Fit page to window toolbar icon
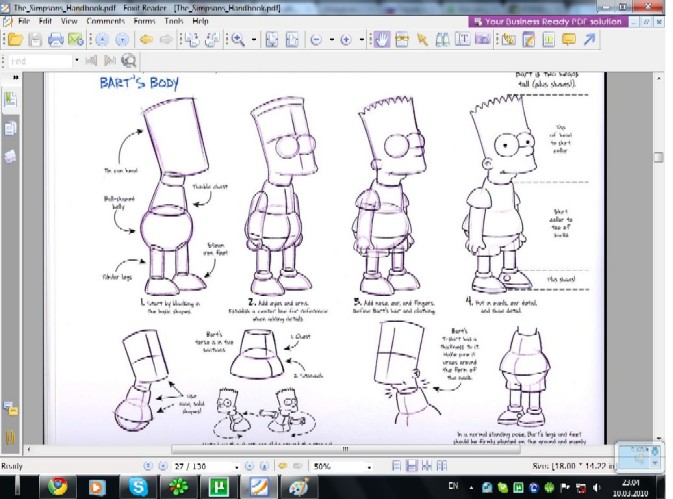This screenshot has height=499, width=673. (x=272, y=40)
